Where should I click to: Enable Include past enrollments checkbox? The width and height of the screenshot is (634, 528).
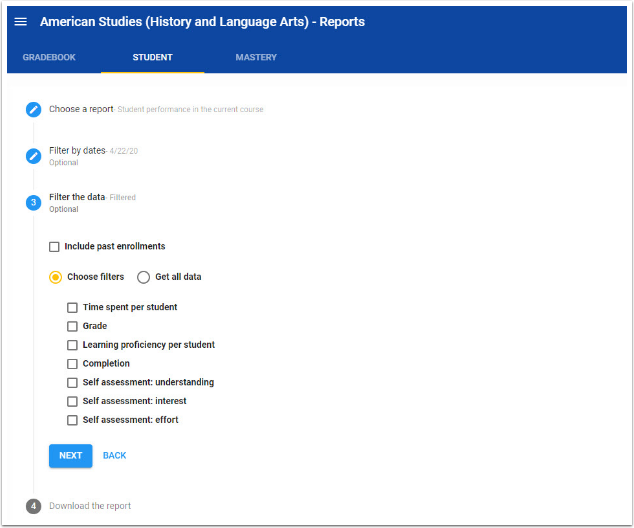point(55,247)
